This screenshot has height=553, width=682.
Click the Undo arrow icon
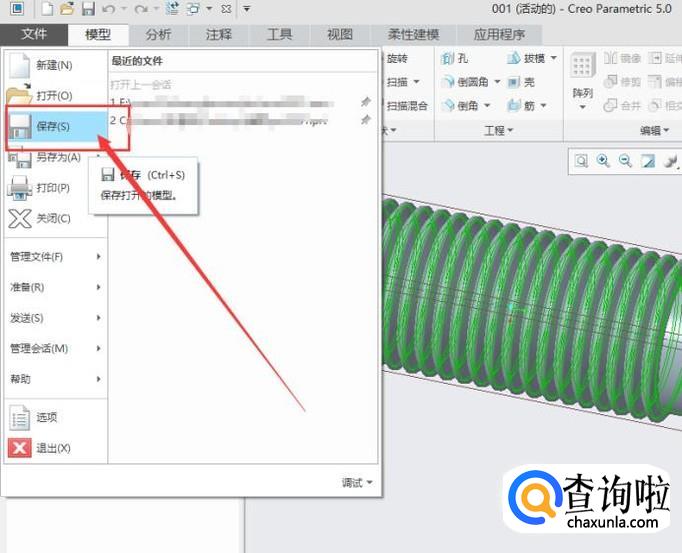coord(109,8)
